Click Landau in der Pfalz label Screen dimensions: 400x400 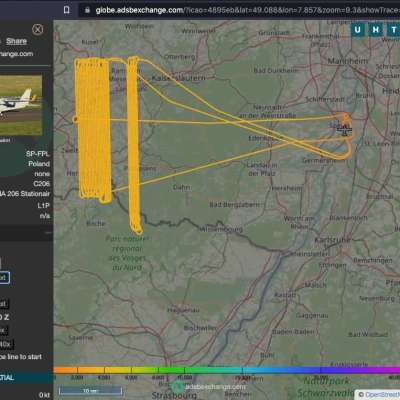point(262,169)
